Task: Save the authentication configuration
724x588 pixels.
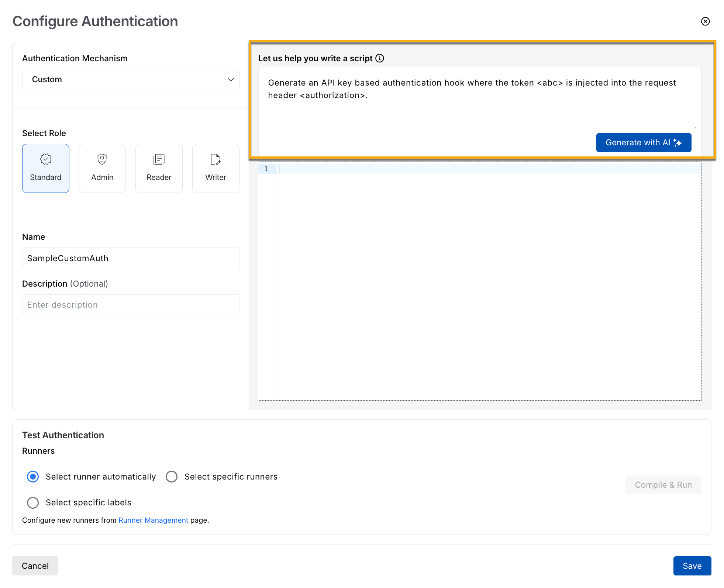Action: [x=692, y=566]
